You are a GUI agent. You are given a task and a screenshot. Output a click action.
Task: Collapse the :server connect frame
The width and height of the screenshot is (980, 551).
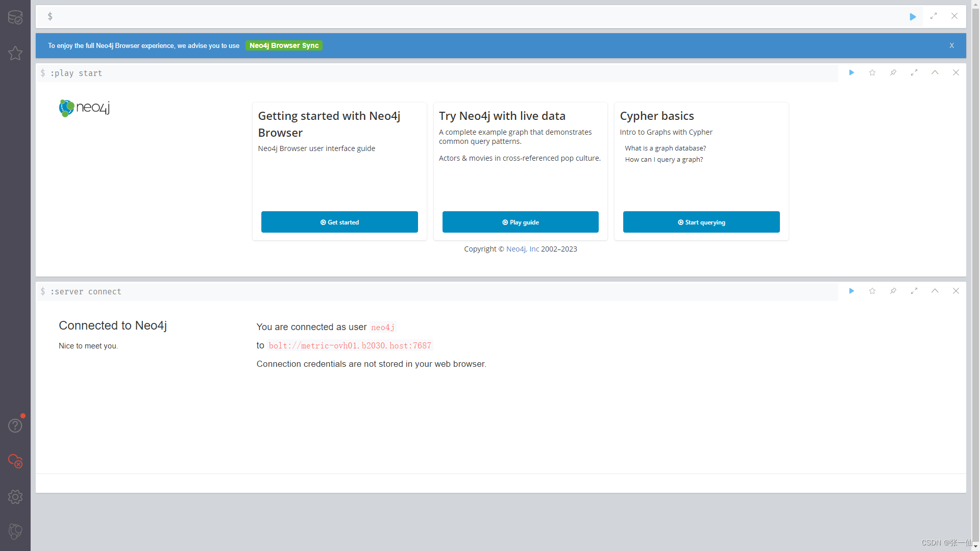(x=935, y=291)
